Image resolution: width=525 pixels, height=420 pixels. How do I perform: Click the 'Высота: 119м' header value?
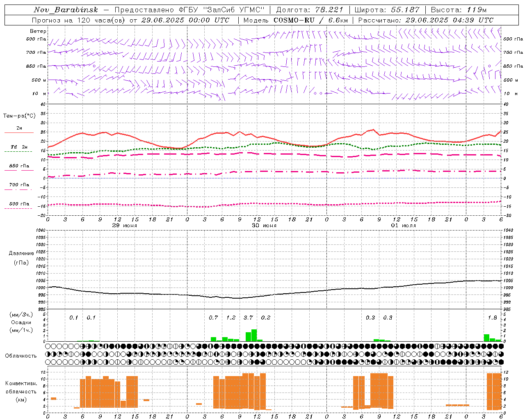point(459,10)
